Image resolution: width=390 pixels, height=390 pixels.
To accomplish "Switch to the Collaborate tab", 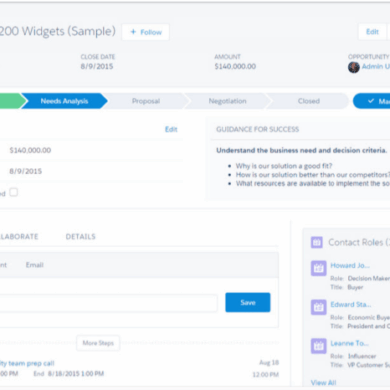I will coord(19,237).
